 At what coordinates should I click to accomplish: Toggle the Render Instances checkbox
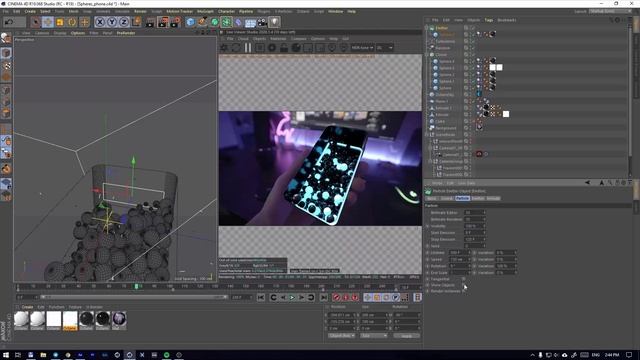464,291
